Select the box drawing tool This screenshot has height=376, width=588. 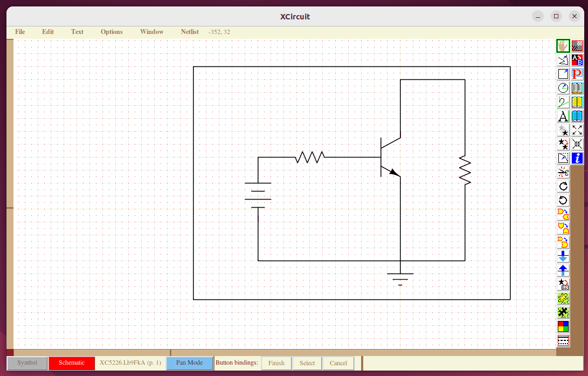tap(563, 74)
